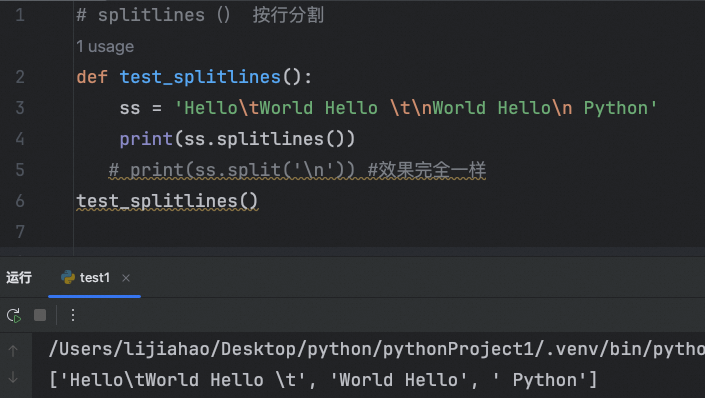Click the comment '# splitlines () 按行分割'
This screenshot has width=705, height=398.
[x=200, y=15]
